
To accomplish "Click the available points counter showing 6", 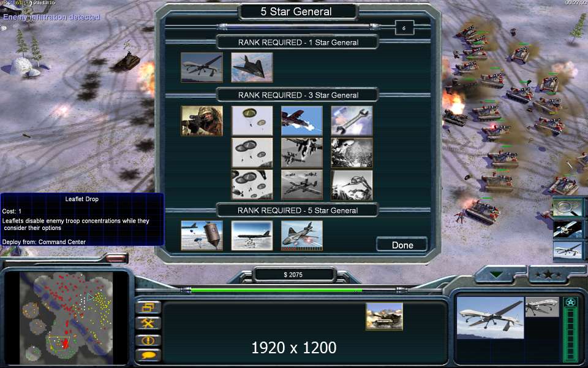I will tap(404, 28).
